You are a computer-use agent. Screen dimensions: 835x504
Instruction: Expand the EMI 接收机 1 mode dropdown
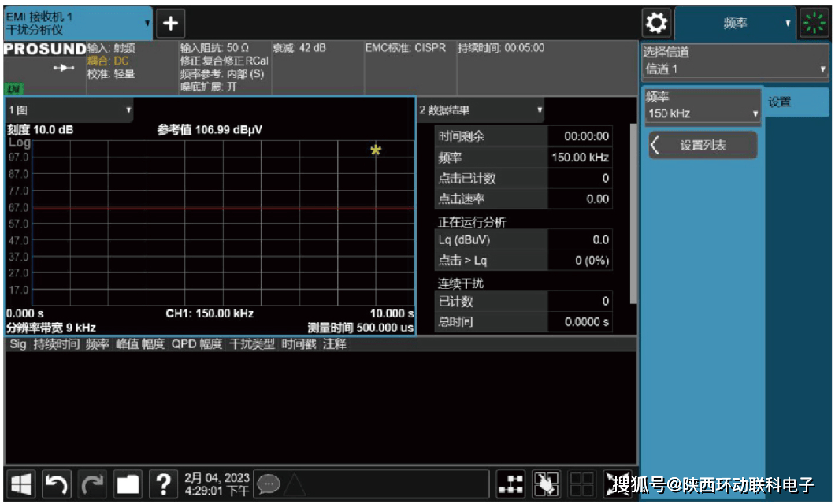click(77, 24)
